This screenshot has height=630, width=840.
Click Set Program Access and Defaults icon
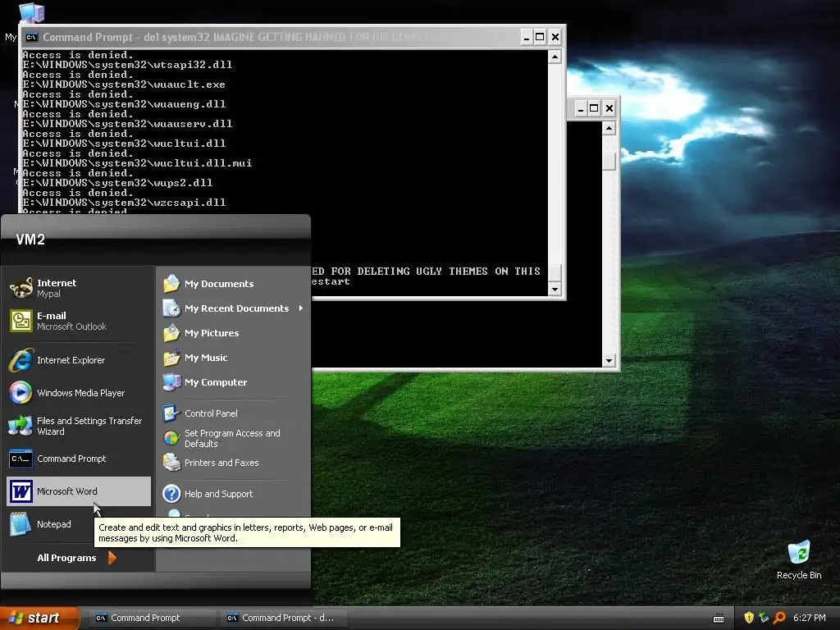coord(171,438)
